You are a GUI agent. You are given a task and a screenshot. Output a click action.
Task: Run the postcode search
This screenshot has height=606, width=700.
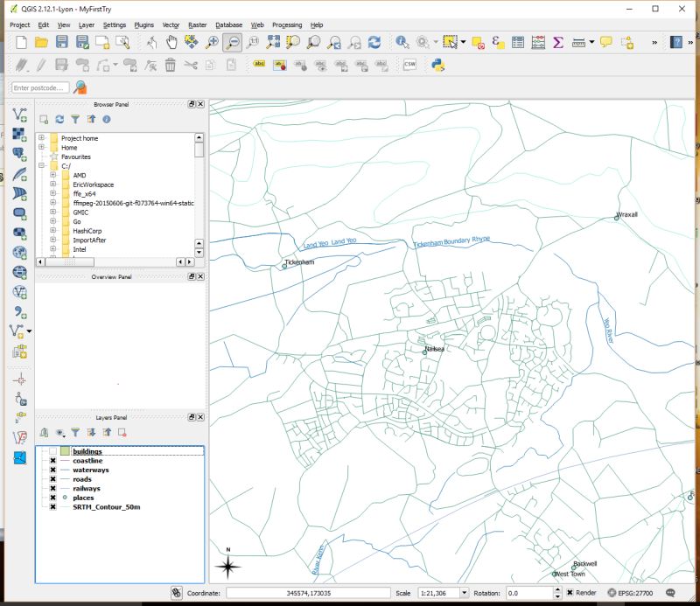click(80, 87)
